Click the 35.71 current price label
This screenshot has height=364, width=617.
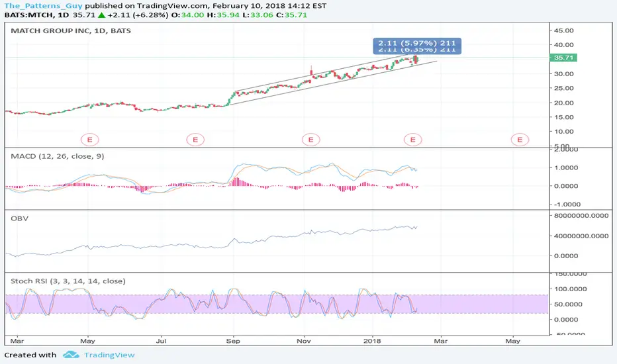(x=563, y=58)
